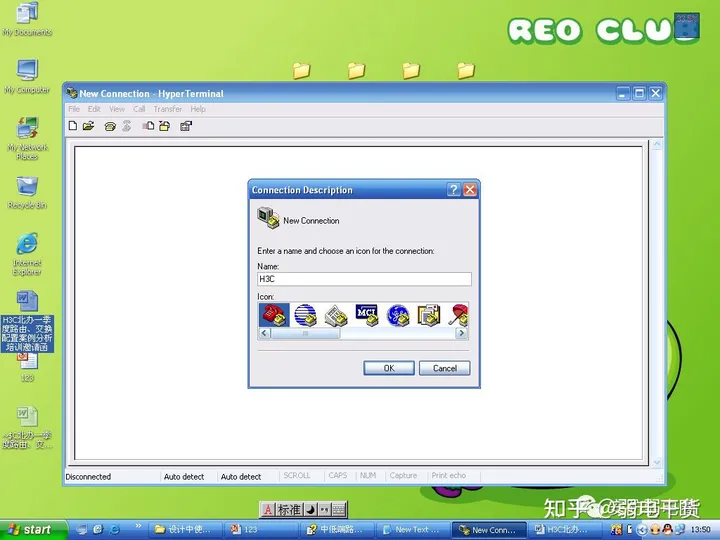This screenshot has width=720, height=540.
Task: Click the Name input field containing H3C
Action: pos(364,279)
